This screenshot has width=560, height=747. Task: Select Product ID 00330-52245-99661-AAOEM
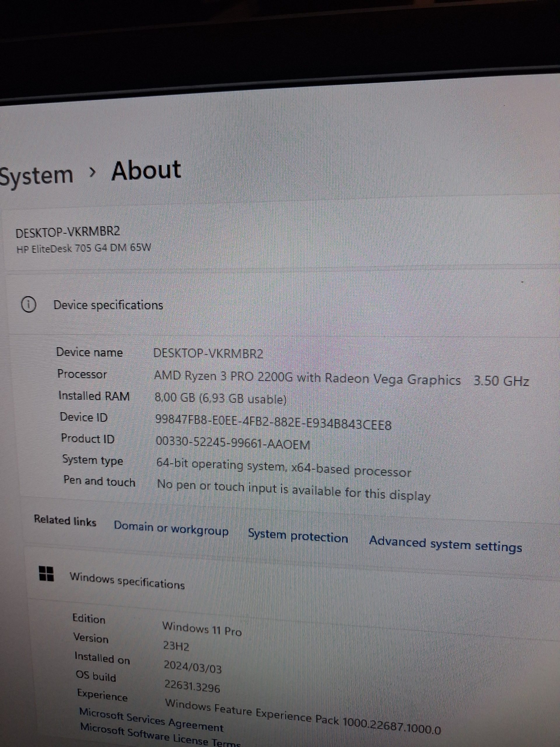click(232, 443)
